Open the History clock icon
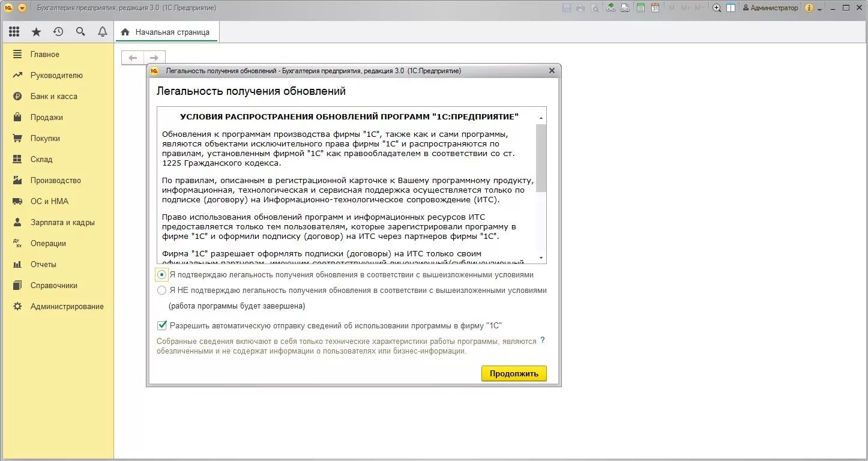868x461 pixels. pos(58,32)
